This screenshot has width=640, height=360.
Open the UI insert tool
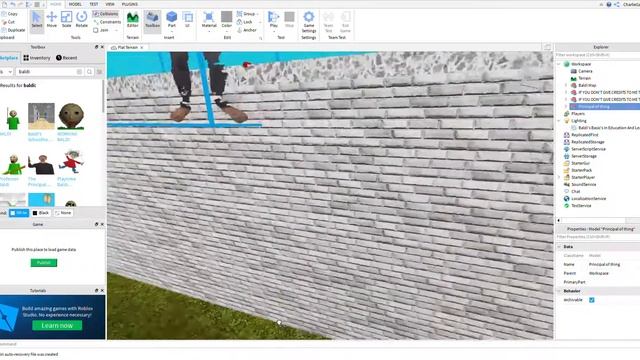point(188,20)
